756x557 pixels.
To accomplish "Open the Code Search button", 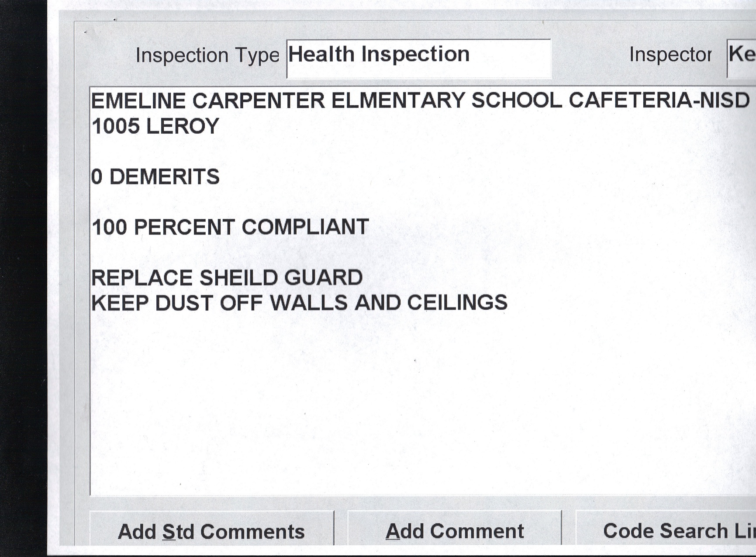I will click(673, 530).
